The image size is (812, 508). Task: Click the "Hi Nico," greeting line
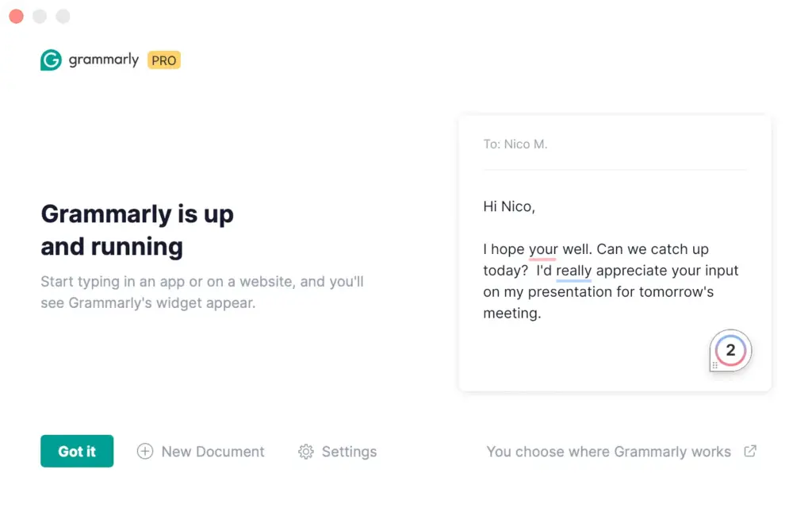509,206
